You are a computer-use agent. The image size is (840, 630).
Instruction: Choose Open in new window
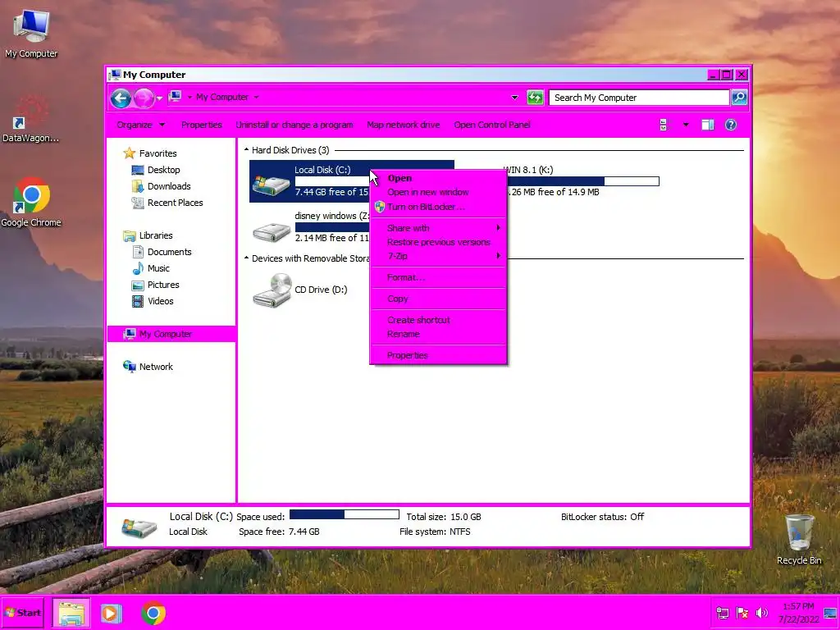click(428, 192)
